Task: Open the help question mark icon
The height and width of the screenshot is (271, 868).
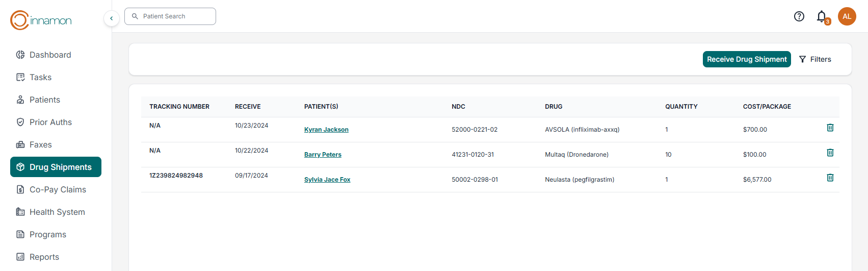Action: coord(799,16)
